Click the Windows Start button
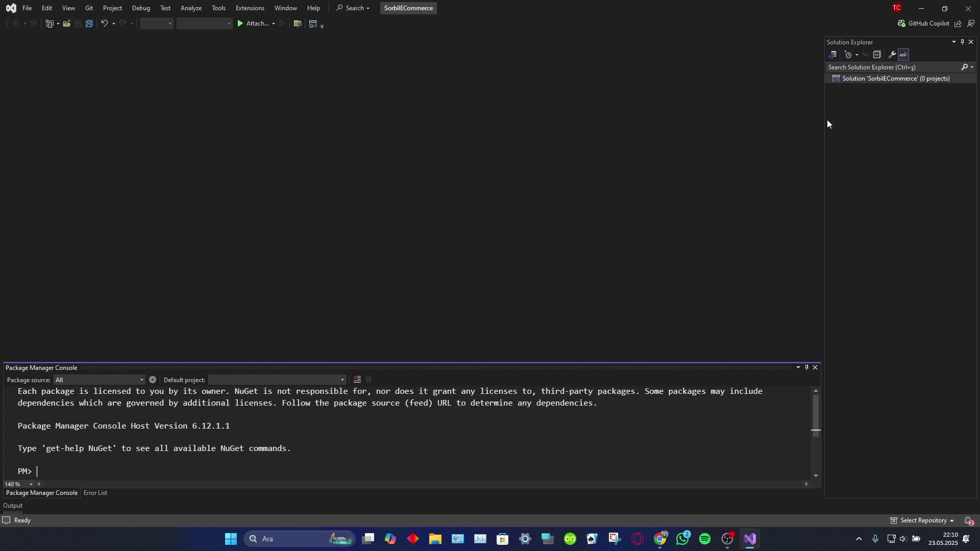 (231, 539)
